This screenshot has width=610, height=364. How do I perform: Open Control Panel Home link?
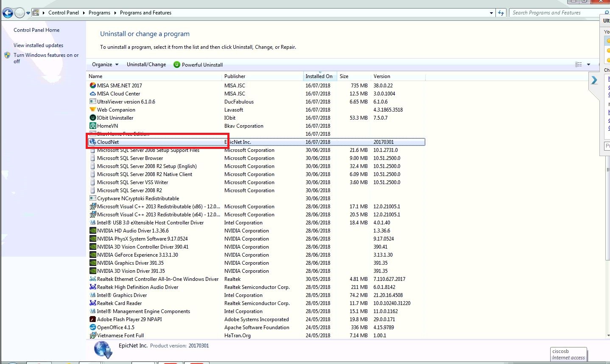click(36, 30)
